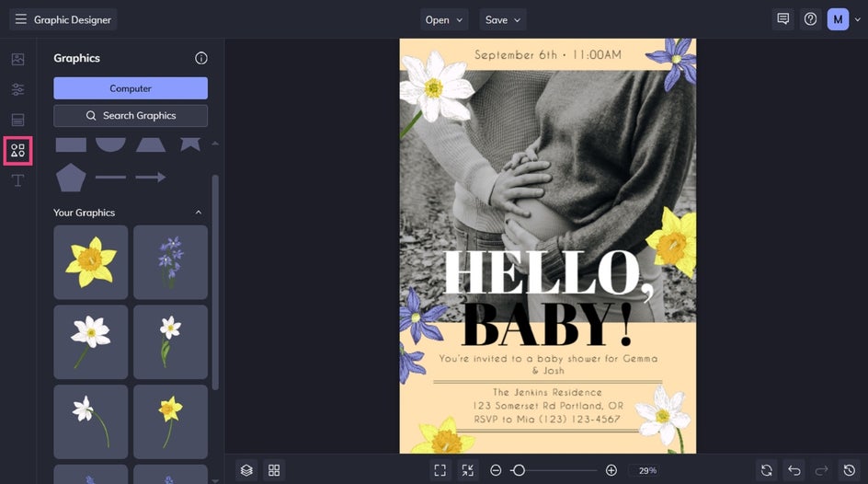Open the feedback comments icon
Viewport: 868px width, 484px height.
click(782, 19)
